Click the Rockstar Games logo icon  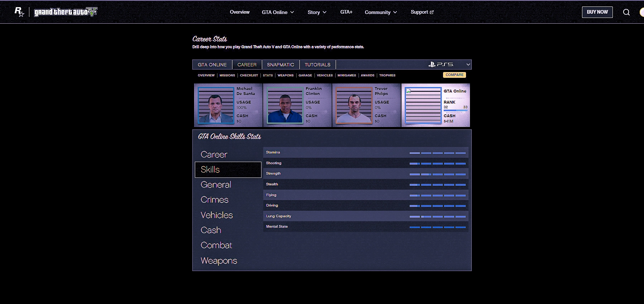coord(19,12)
